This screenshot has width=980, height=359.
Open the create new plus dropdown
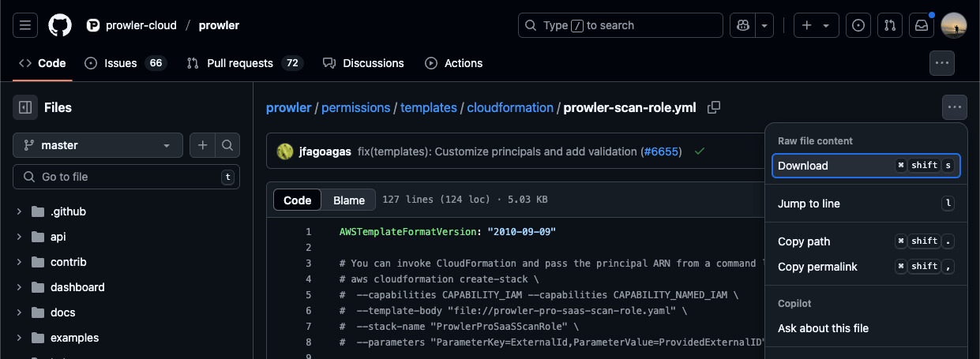[x=816, y=25]
